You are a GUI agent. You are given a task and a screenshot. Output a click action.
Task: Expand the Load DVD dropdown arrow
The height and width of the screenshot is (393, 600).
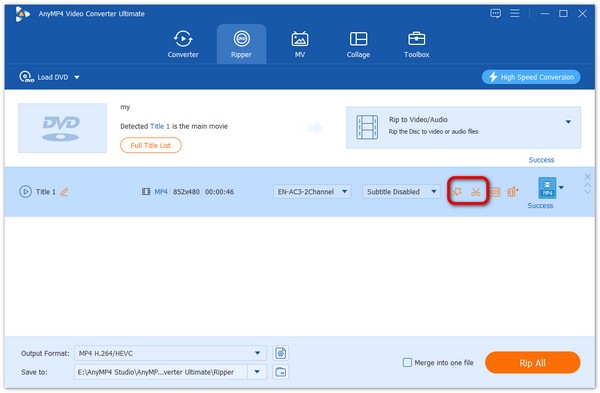coord(77,77)
